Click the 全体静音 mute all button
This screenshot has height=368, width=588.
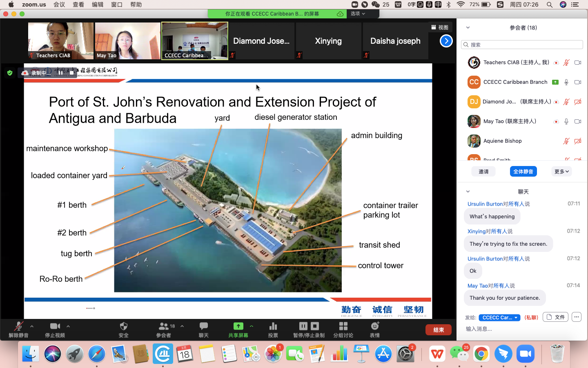(x=523, y=172)
